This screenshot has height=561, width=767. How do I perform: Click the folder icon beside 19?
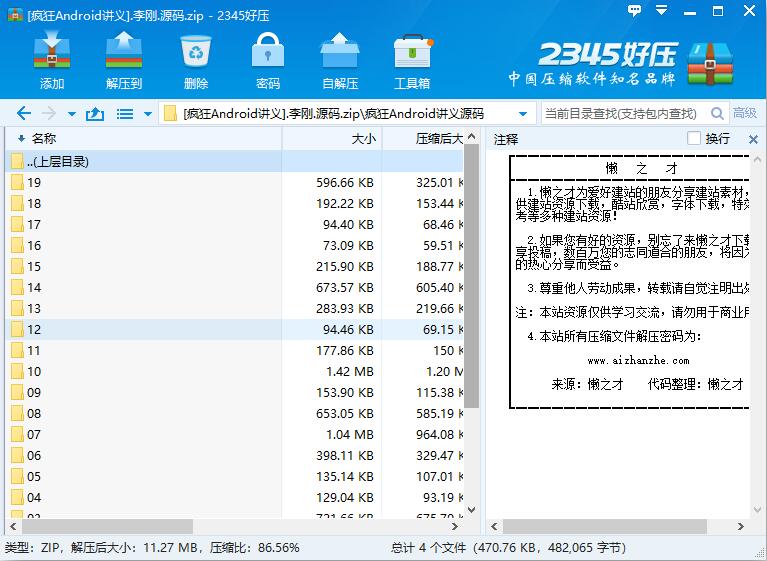click(x=17, y=182)
